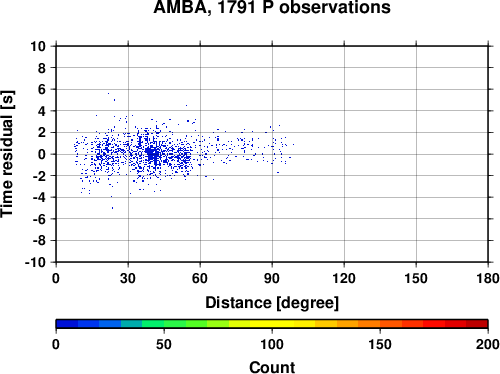500x374 pixels.
Task: Click x-axis tick label 180
Action: coord(488,278)
